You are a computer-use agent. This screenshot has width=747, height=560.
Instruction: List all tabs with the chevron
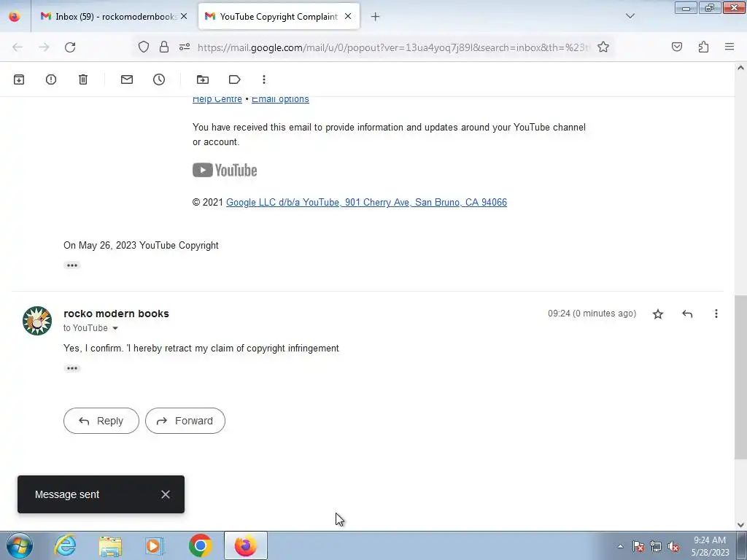point(630,16)
